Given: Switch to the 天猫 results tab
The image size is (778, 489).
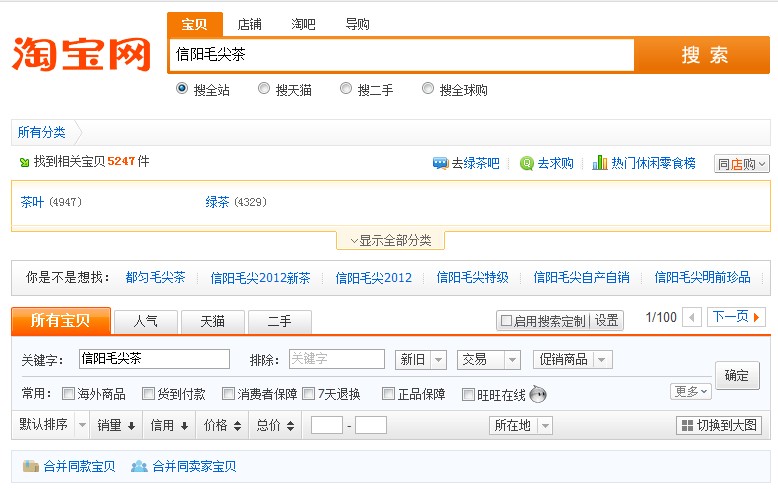Looking at the screenshot, I should [213, 322].
